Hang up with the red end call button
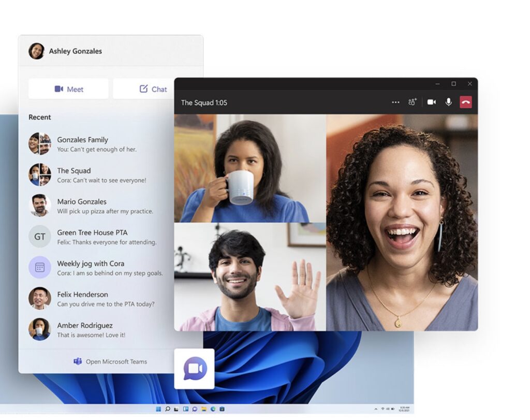Image resolution: width=530 pixels, height=420 pixels. point(466,102)
